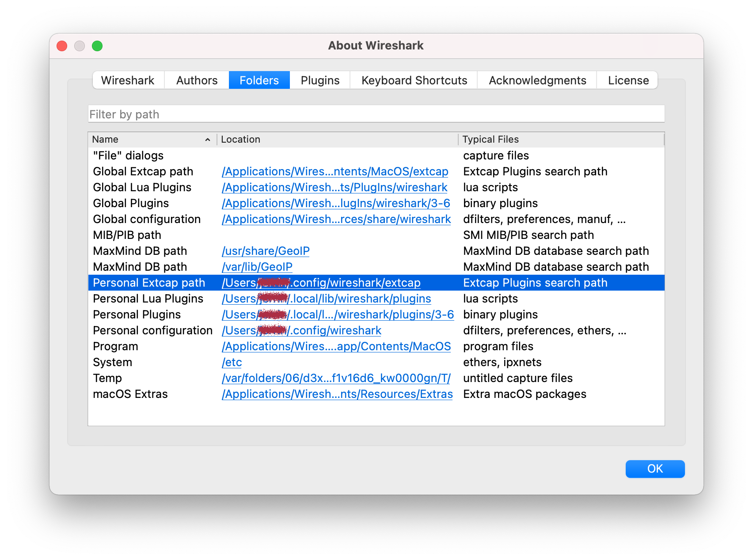The height and width of the screenshot is (560, 753).
Task: Open the Personal Extcap path location link
Action: [321, 283]
